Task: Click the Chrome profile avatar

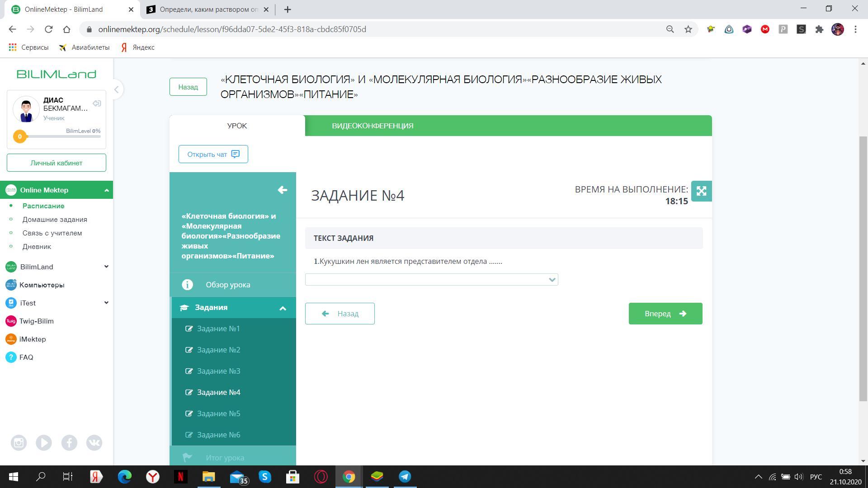Action: pyautogui.click(x=838, y=29)
